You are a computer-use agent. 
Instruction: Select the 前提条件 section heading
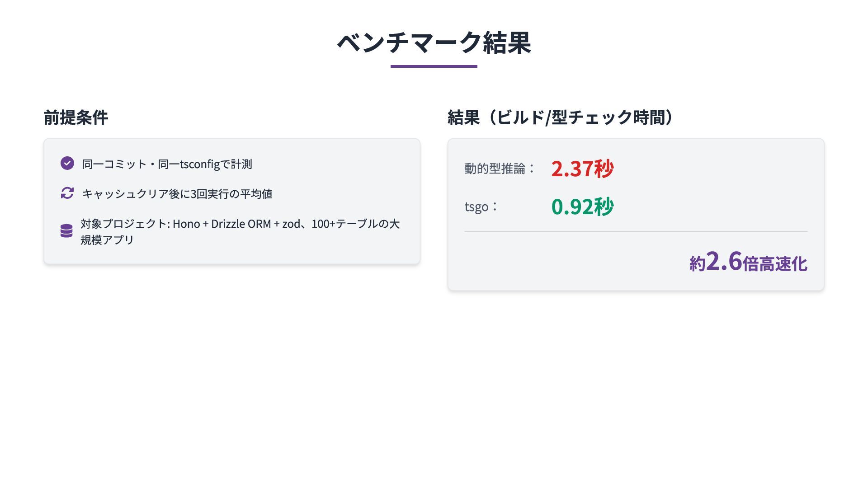(76, 117)
